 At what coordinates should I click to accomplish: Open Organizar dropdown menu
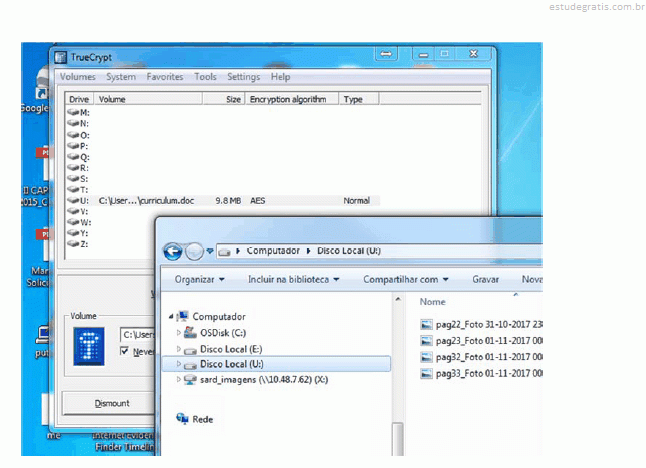tap(199, 279)
